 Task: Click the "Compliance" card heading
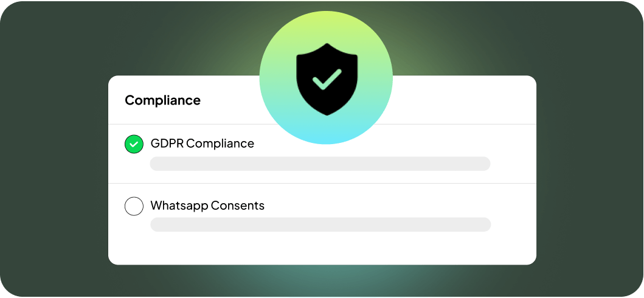[162, 100]
